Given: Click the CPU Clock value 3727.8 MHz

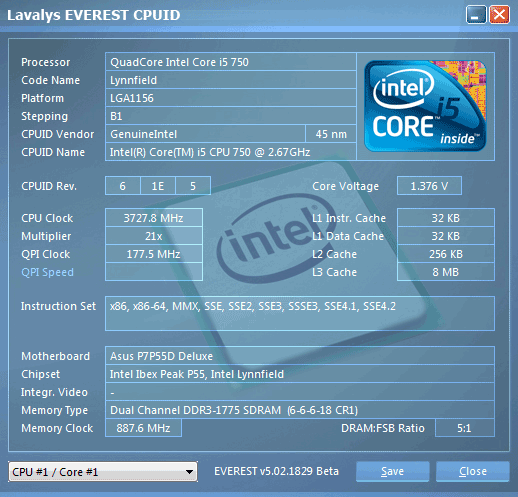Looking at the screenshot, I should click(154, 218).
